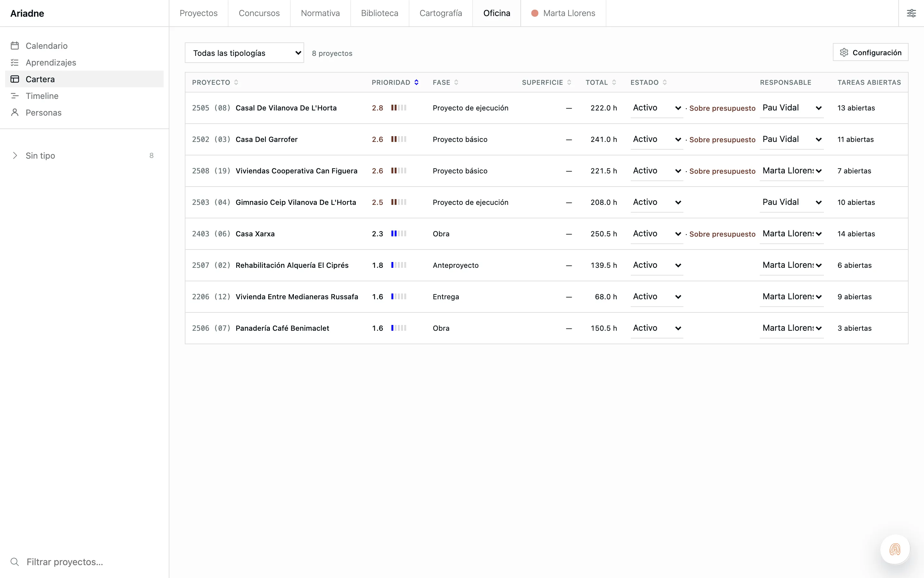Select the Cartera table view

coord(84,79)
